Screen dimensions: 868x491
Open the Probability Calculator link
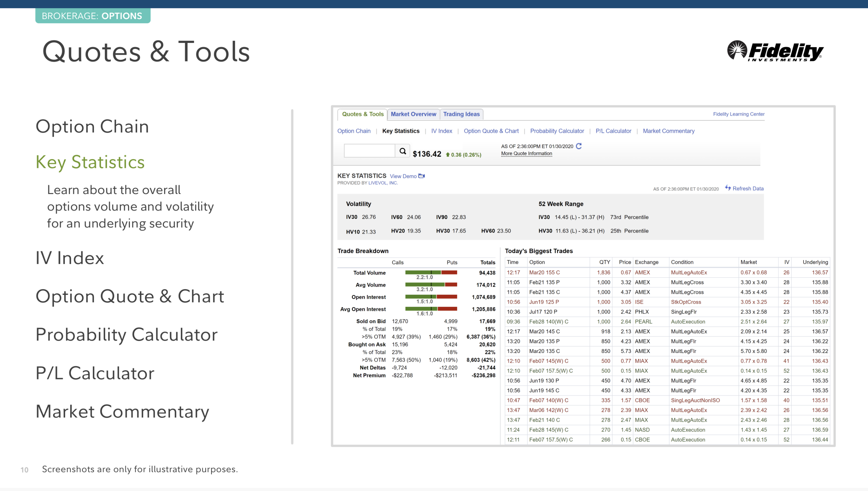(557, 131)
